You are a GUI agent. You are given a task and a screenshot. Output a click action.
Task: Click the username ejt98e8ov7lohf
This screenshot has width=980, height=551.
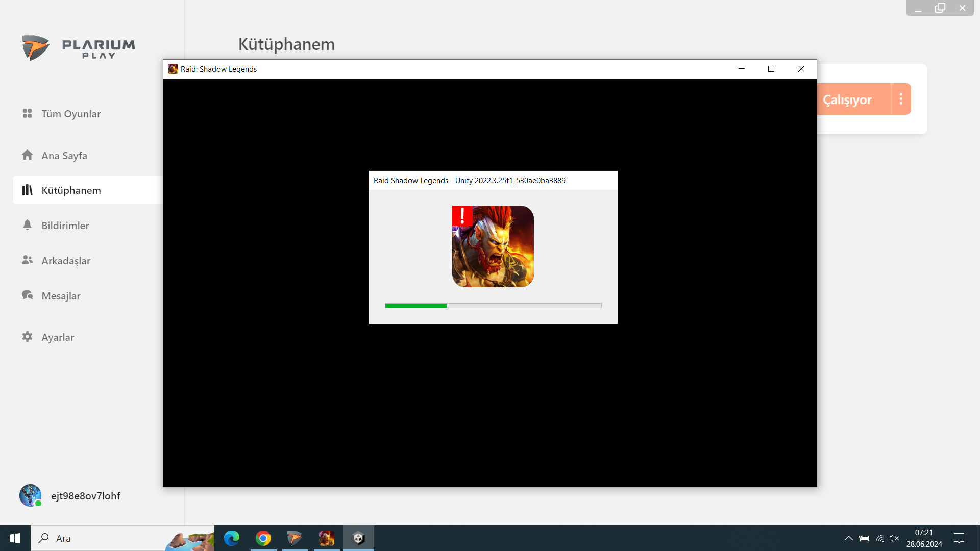pyautogui.click(x=86, y=496)
